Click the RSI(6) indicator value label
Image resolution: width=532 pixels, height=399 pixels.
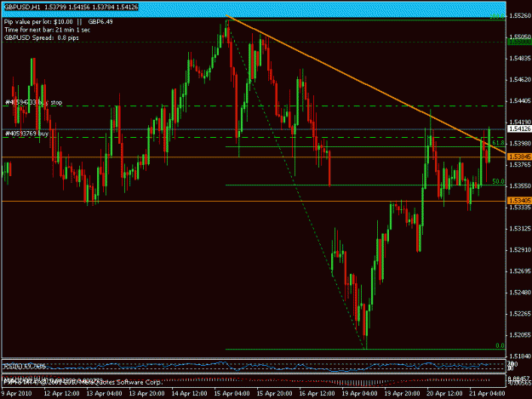[25, 367]
